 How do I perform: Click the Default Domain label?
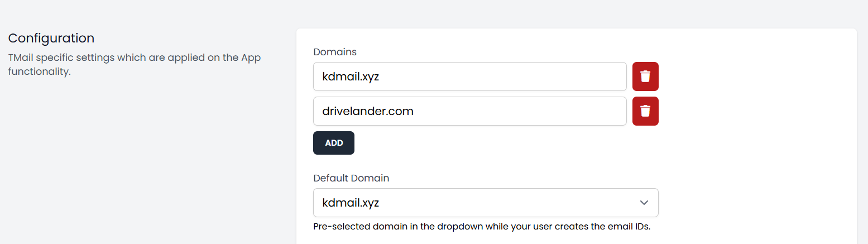[351, 178]
